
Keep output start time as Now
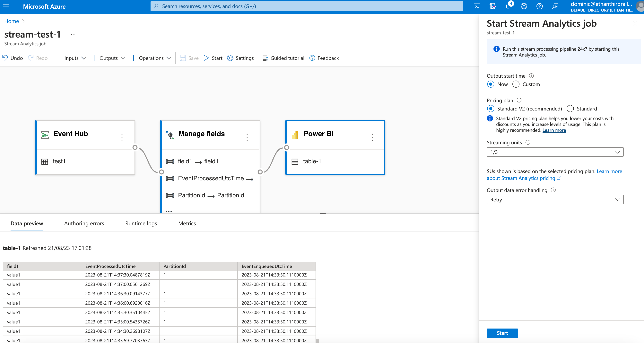tap(491, 84)
